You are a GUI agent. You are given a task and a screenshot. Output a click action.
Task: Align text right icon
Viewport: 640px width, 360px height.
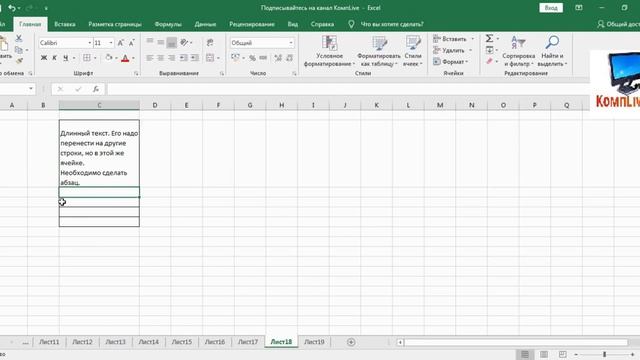point(172,58)
